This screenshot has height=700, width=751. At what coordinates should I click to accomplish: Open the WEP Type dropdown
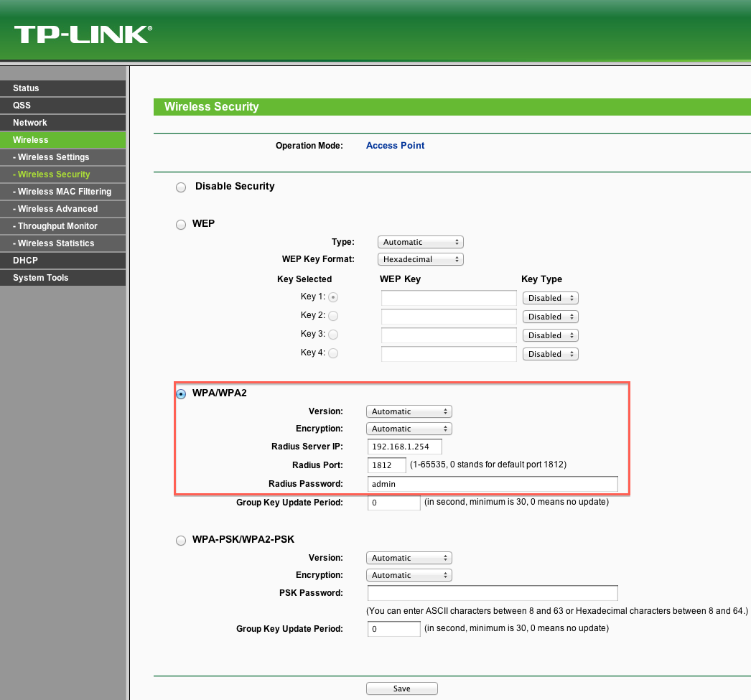pos(421,242)
